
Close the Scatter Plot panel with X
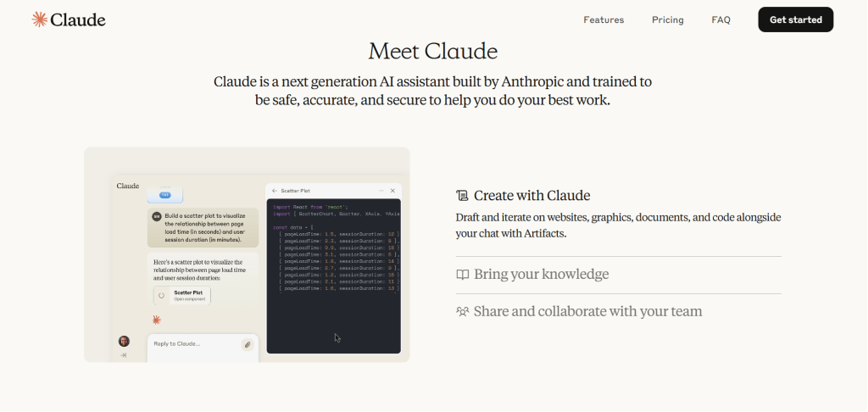[392, 191]
